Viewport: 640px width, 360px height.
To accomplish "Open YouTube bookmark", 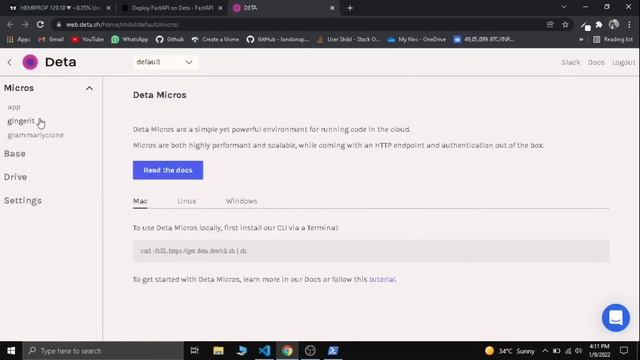I will click(x=87, y=39).
